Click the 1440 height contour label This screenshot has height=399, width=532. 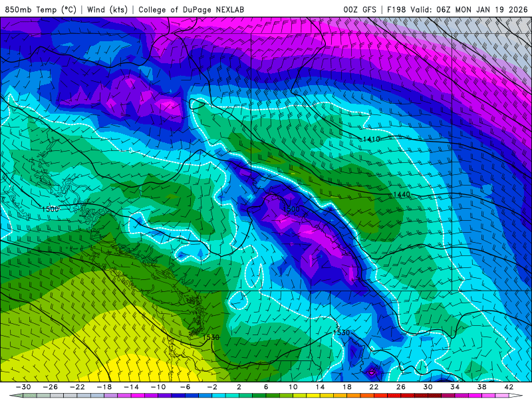402,194
